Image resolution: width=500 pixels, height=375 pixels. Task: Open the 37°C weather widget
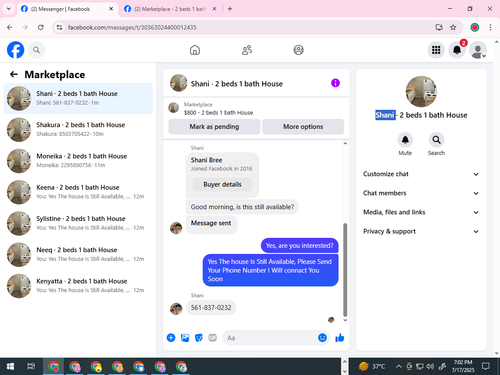pyautogui.click(x=372, y=367)
